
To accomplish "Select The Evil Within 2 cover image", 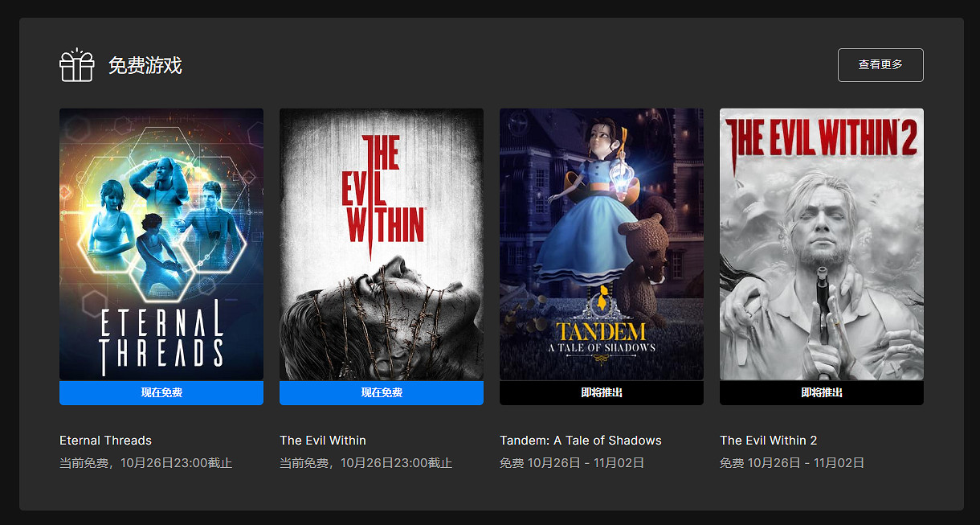I will point(821,244).
